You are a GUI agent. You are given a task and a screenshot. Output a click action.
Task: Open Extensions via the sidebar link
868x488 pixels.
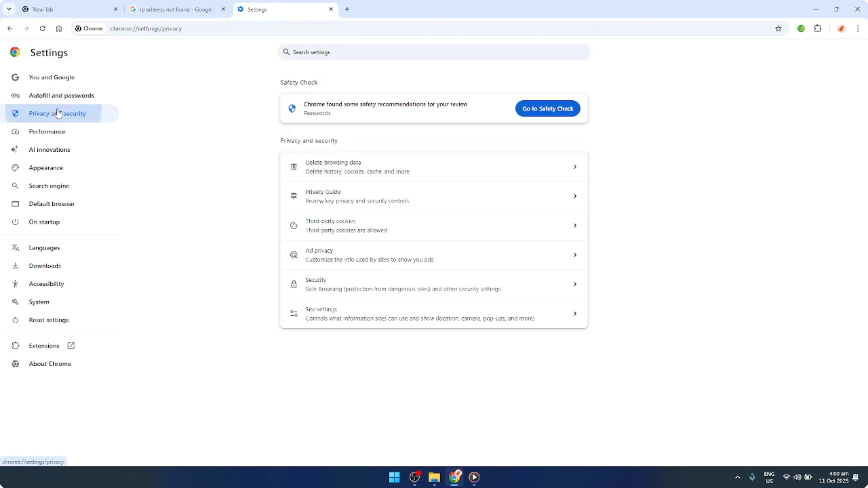pyautogui.click(x=44, y=345)
